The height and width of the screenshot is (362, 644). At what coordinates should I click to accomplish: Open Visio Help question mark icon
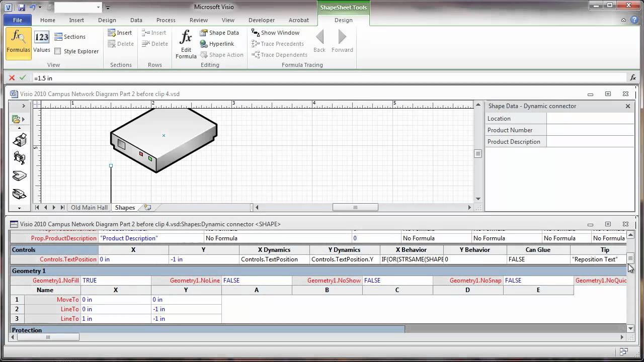click(x=634, y=20)
